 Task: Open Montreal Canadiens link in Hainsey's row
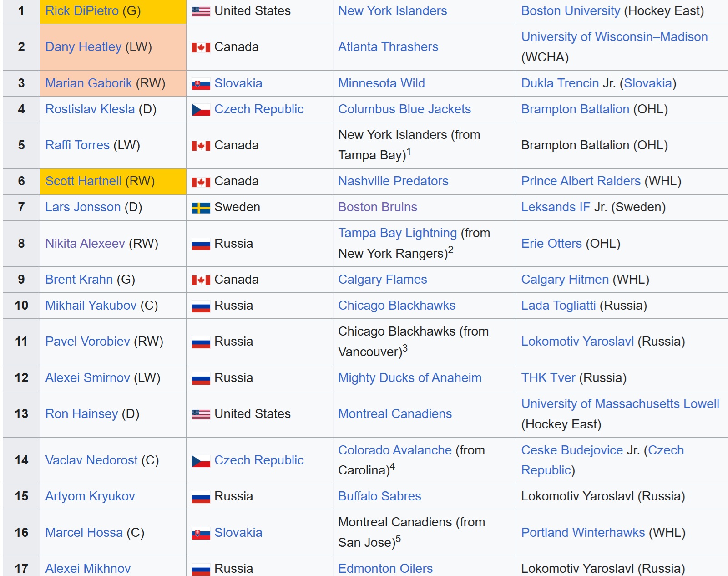point(395,414)
